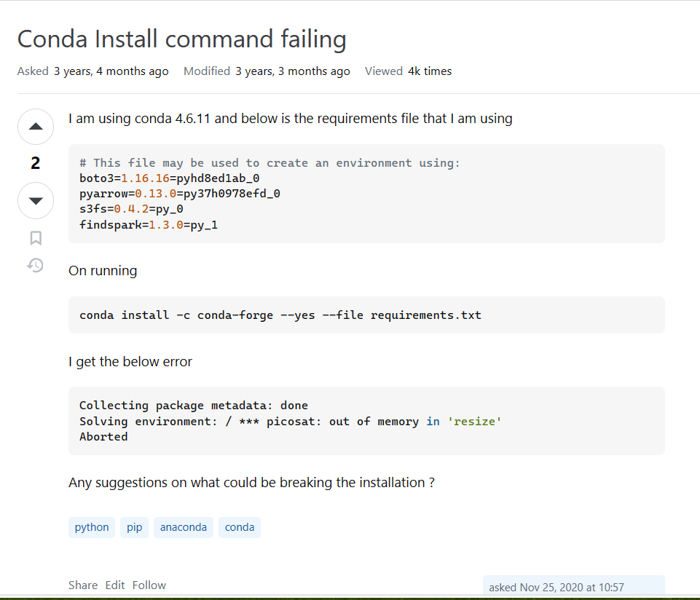This screenshot has width=700, height=600.
Task: Open the conda tag
Action: click(x=240, y=527)
